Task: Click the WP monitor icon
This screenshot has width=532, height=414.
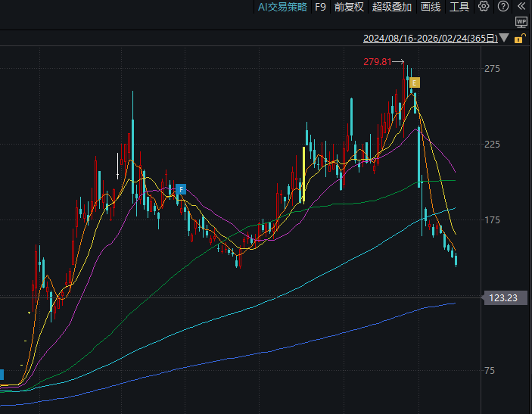Action: point(521,22)
